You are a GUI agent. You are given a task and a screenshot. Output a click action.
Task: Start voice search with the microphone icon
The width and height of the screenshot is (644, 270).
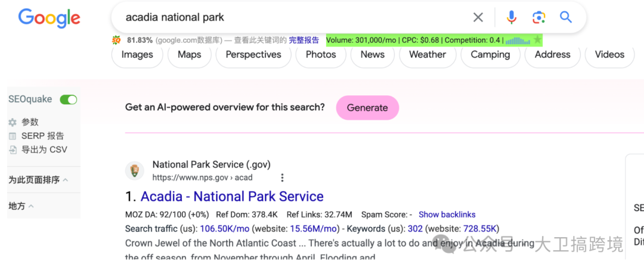[511, 17]
